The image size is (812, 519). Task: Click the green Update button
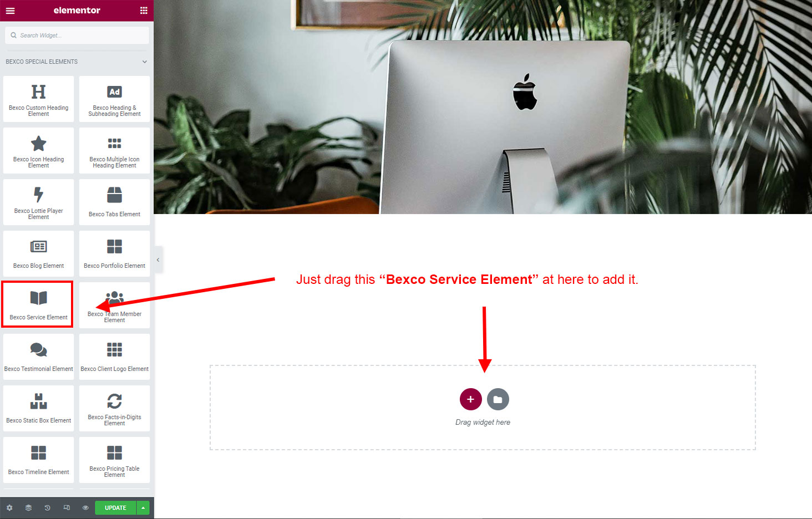coord(115,508)
